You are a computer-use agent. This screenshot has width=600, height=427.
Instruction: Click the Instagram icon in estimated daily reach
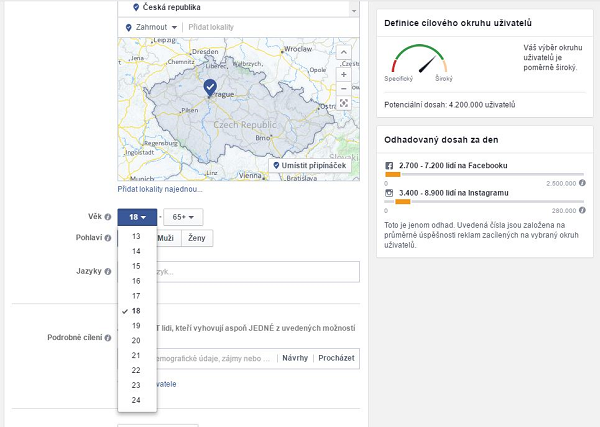tap(389, 193)
